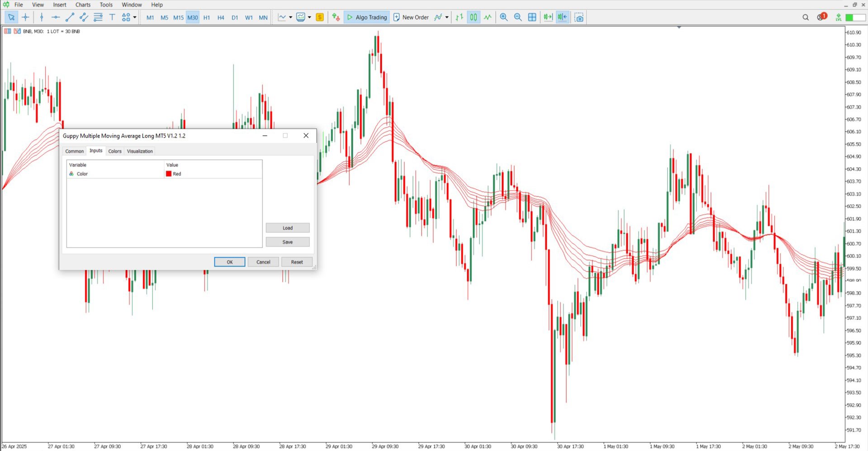Click the Zoom In magnifier icon
This screenshot has width=868, height=451.
pyautogui.click(x=503, y=17)
